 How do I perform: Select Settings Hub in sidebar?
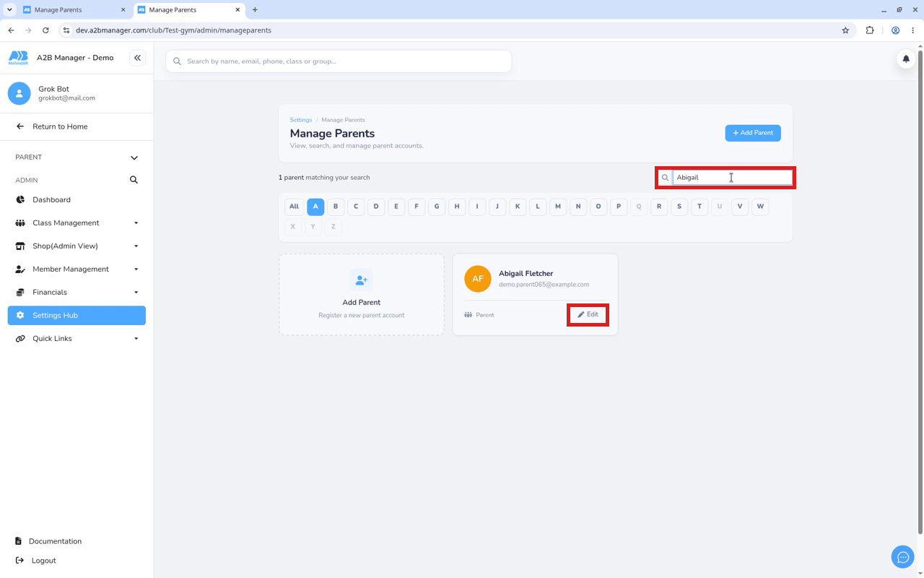pos(77,316)
